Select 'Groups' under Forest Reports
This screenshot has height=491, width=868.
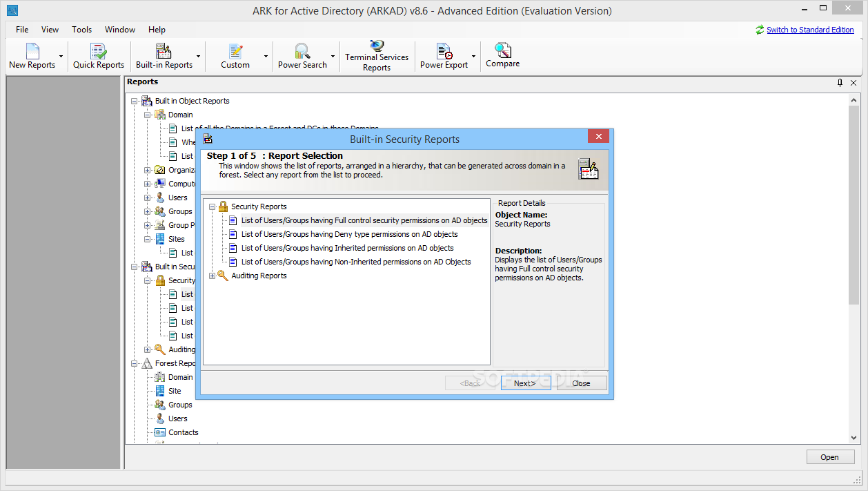(180, 405)
